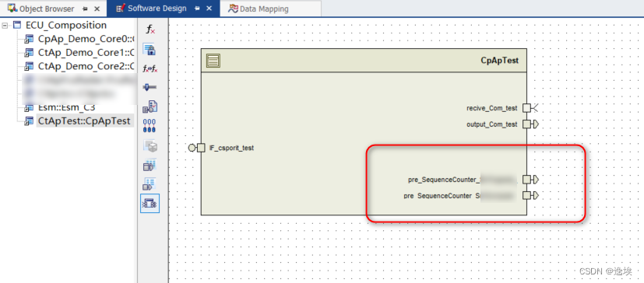Click the Data Mapping tab icon
The width and height of the screenshot is (644, 283).
point(234,9)
